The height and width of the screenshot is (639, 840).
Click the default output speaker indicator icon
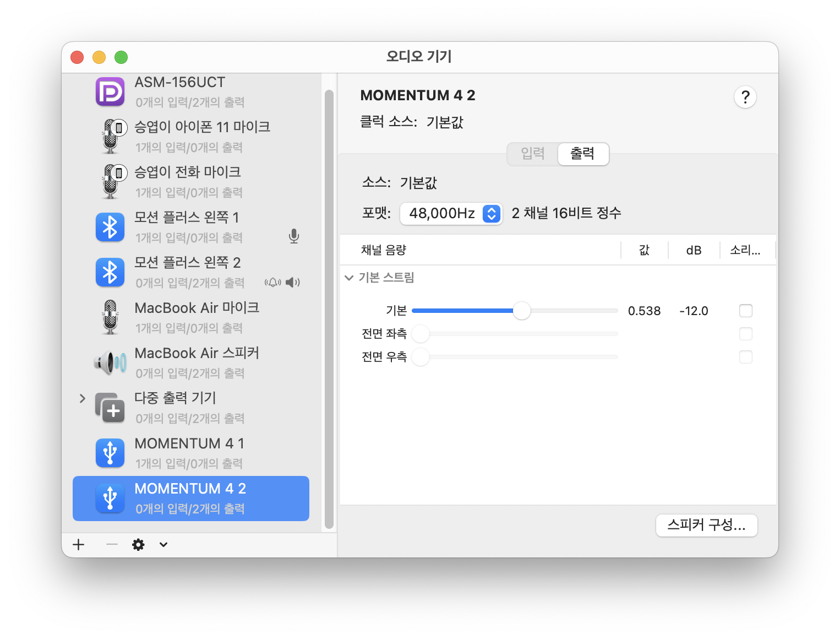point(293,283)
